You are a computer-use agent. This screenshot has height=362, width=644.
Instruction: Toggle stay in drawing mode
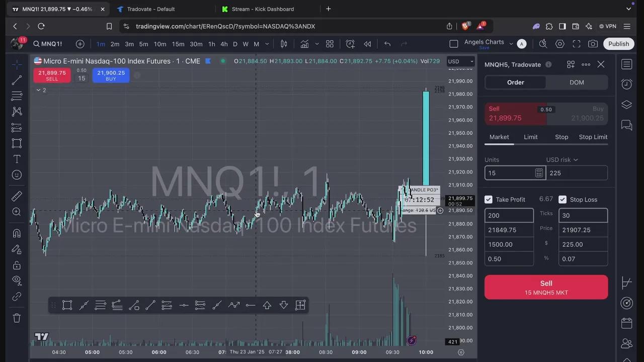pyautogui.click(x=17, y=249)
